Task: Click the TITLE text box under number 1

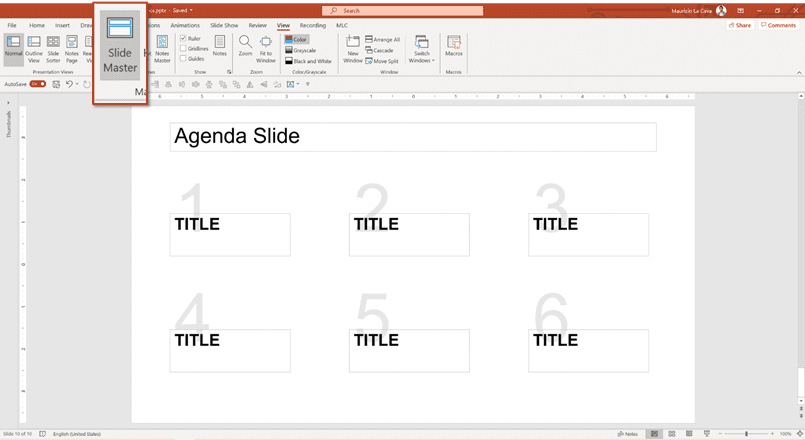Action: [x=230, y=235]
